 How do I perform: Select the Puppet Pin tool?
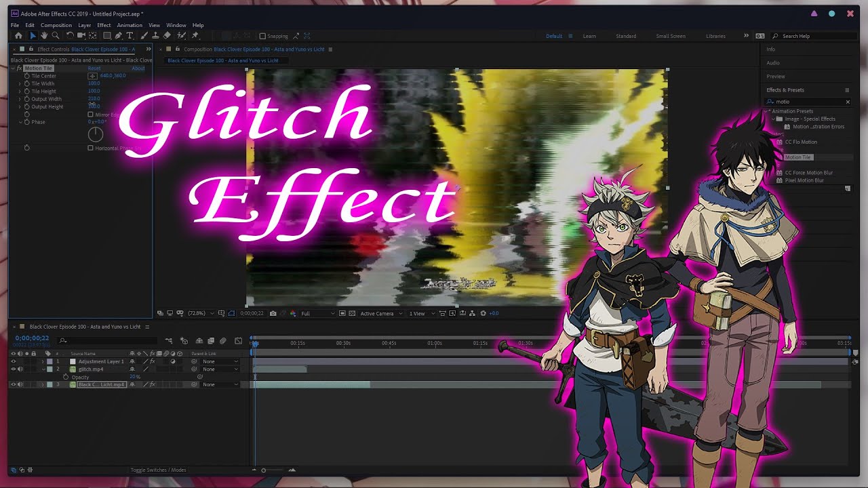pos(195,36)
